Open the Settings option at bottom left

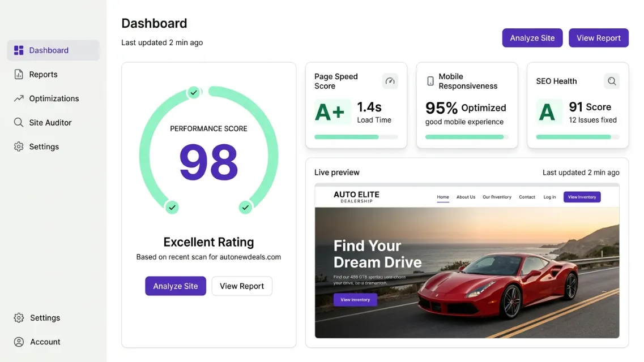(x=19, y=318)
